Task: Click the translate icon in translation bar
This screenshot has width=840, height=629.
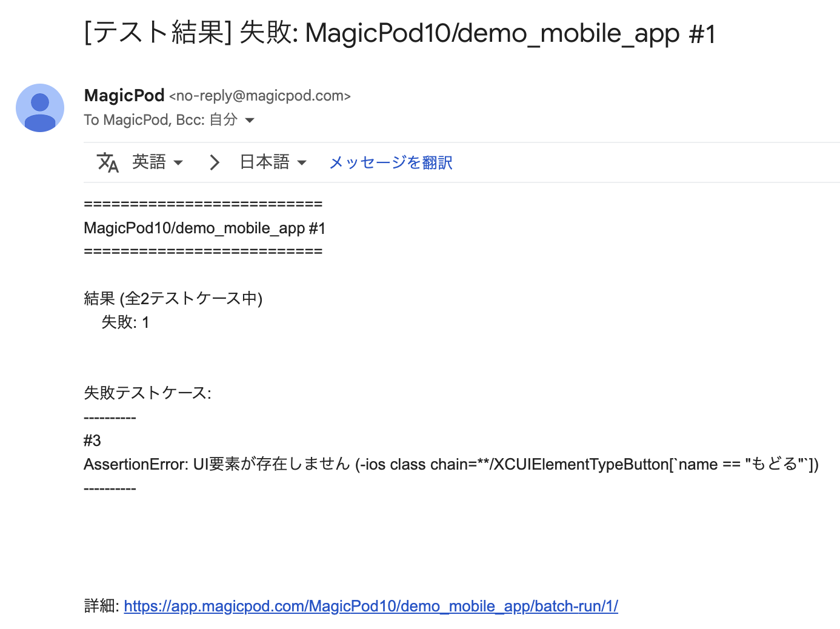Action: click(x=108, y=162)
